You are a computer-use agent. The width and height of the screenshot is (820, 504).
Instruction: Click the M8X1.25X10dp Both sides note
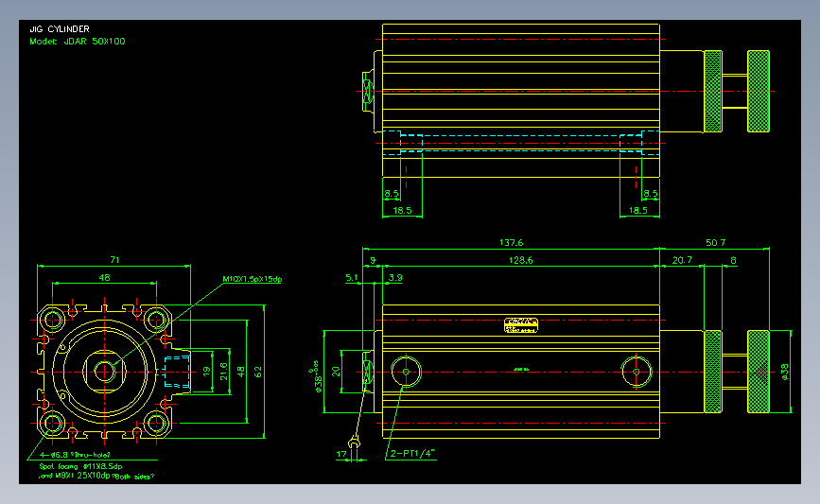pos(96,477)
